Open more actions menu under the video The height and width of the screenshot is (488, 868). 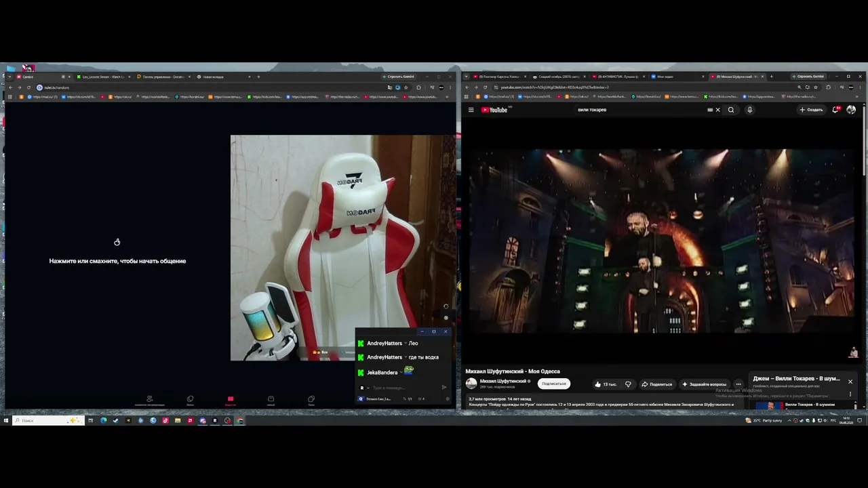tap(738, 384)
